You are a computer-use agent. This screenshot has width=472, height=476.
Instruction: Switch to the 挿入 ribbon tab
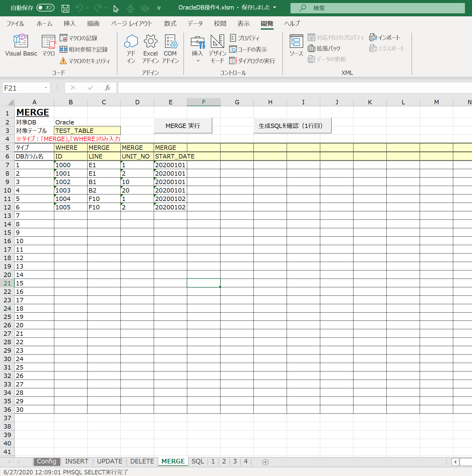[x=69, y=23]
